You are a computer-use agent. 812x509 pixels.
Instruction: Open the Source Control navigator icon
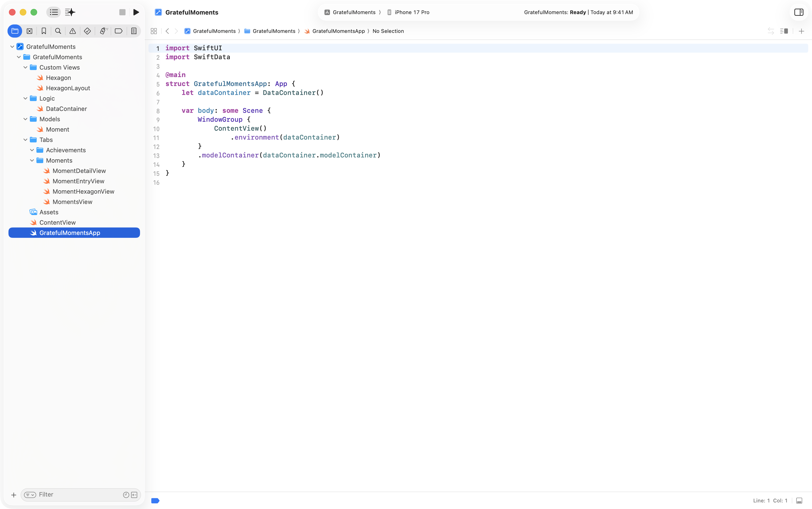click(x=30, y=31)
